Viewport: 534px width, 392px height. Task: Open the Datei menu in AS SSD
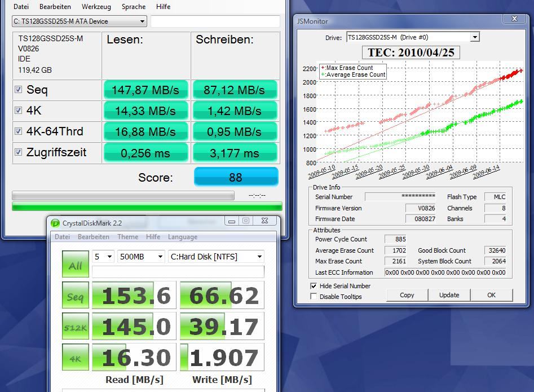tap(21, 6)
